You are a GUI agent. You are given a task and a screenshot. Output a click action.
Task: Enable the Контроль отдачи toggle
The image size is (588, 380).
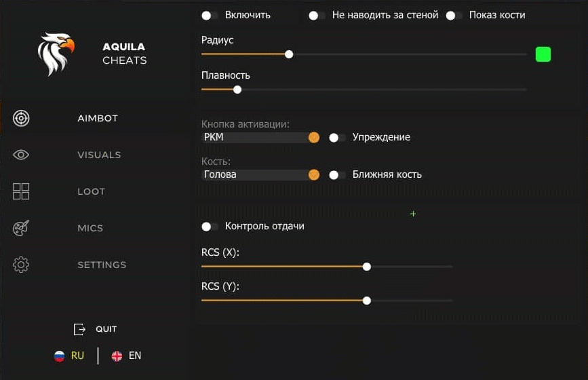tap(210, 226)
